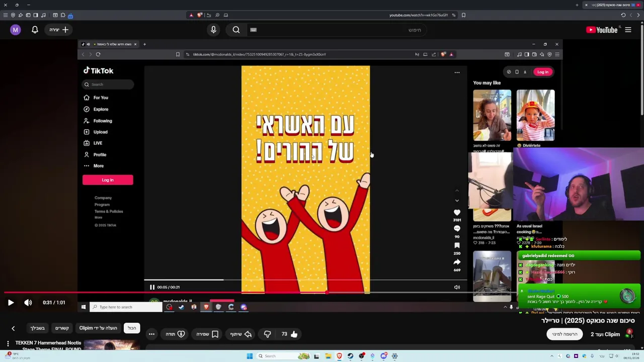
Task: Click the יצירה create button
Action: point(59,30)
